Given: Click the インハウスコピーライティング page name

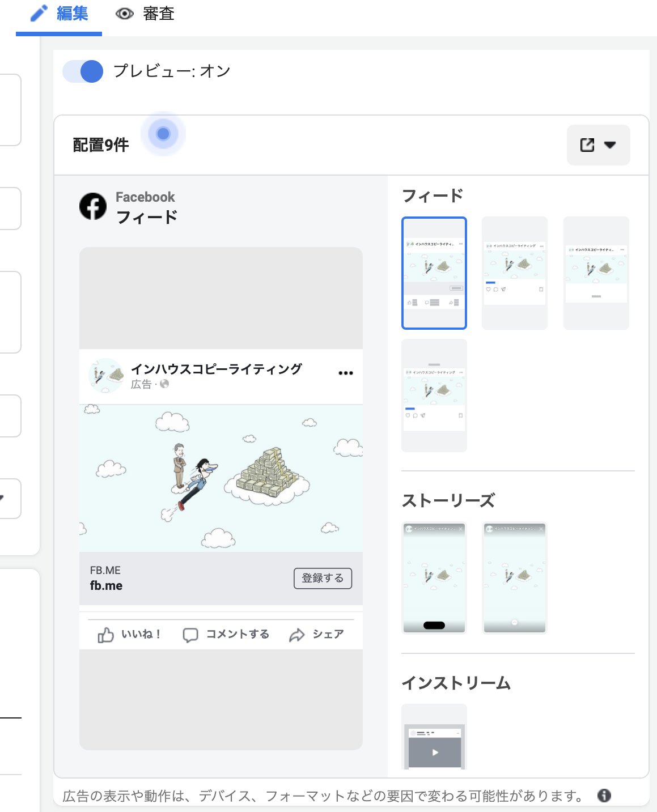Looking at the screenshot, I should pyautogui.click(x=217, y=369).
